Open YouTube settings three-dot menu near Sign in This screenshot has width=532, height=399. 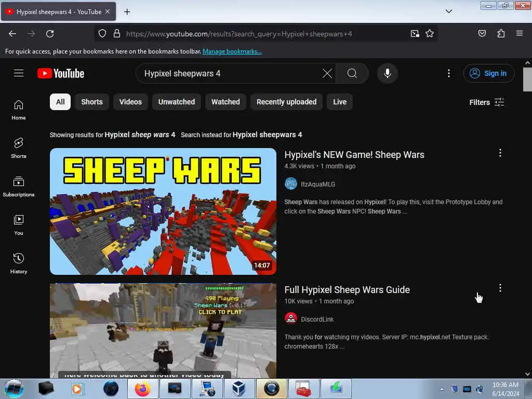tap(449, 73)
